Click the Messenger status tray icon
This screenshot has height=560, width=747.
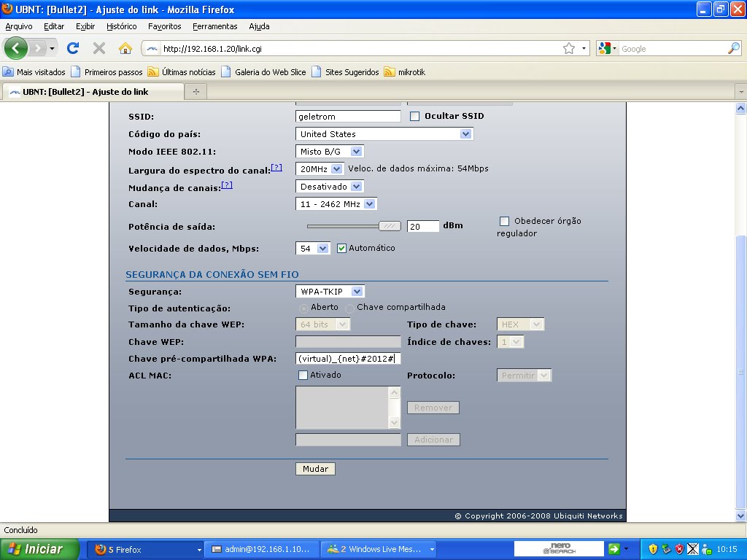[706, 549]
